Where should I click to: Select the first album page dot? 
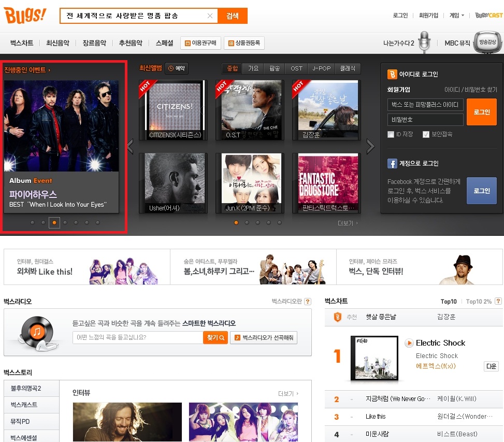click(236, 223)
